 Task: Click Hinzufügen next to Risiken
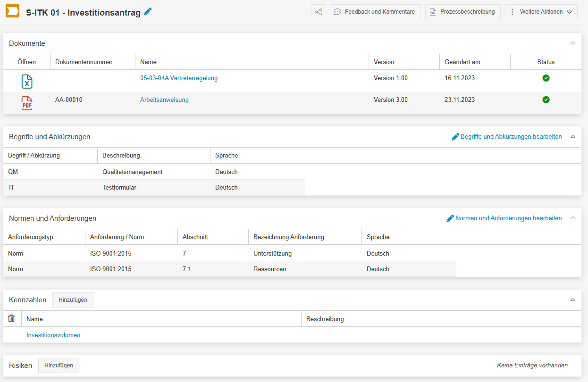coord(59,365)
